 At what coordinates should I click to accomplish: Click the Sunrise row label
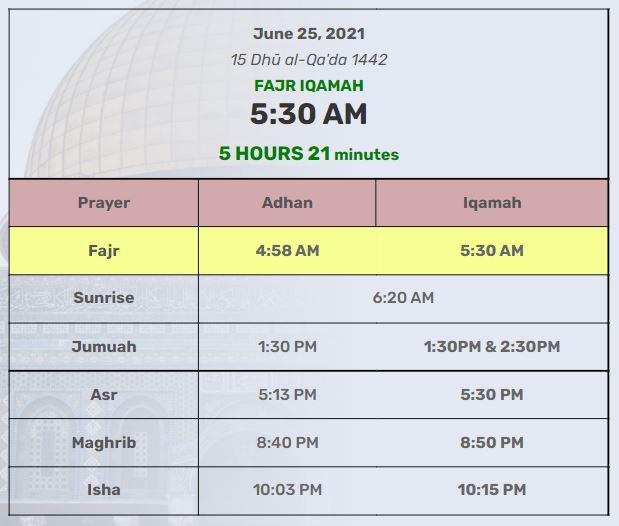(104, 297)
